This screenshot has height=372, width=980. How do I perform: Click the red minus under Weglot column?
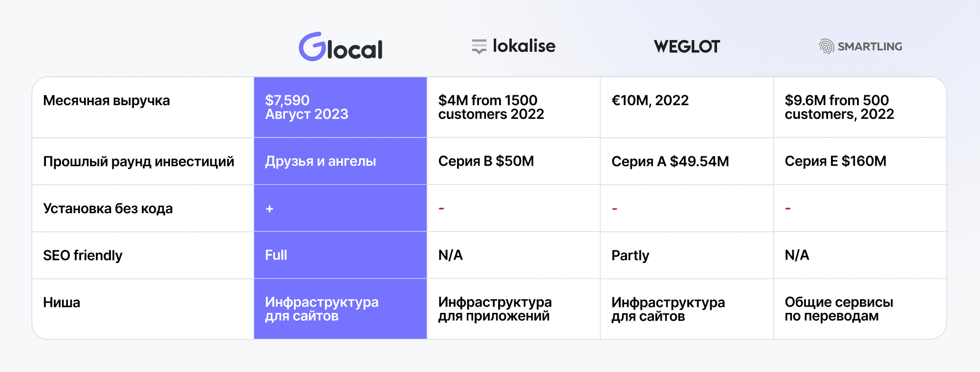coord(614,209)
